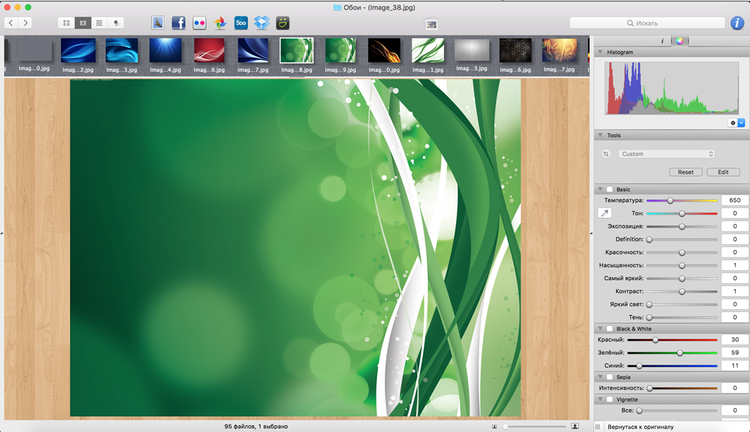Click the large thumbnail size icon
The height and width of the screenshot is (432, 750).
[575, 426]
